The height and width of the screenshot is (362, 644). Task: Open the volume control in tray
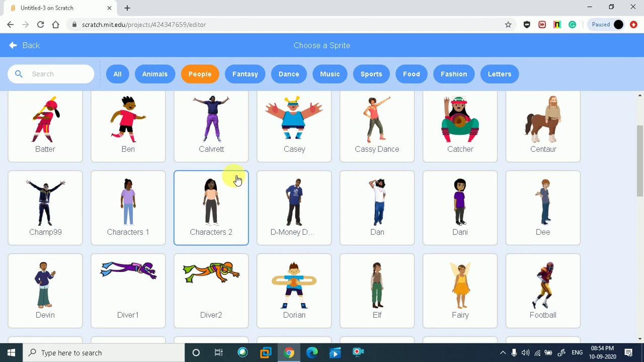pyautogui.click(x=526, y=352)
